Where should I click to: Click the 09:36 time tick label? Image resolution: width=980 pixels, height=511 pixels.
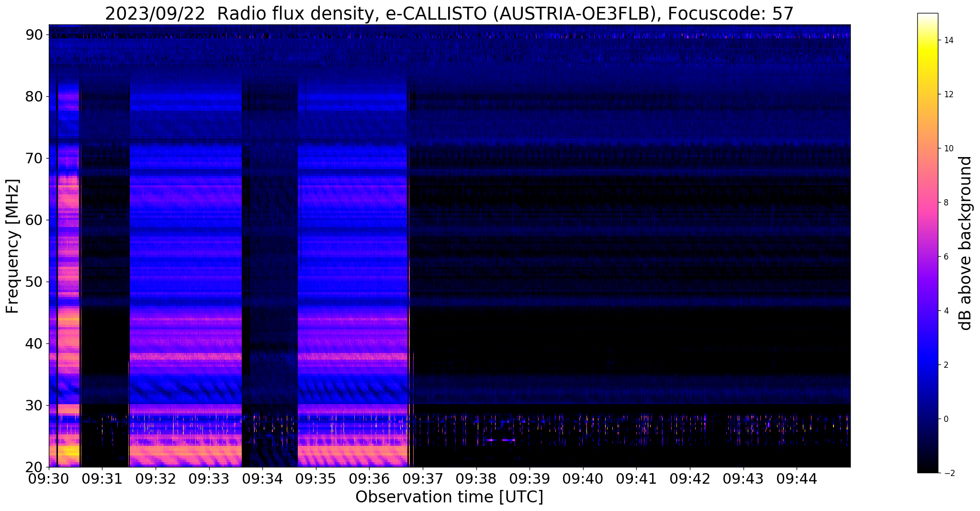(x=369, y=478)
